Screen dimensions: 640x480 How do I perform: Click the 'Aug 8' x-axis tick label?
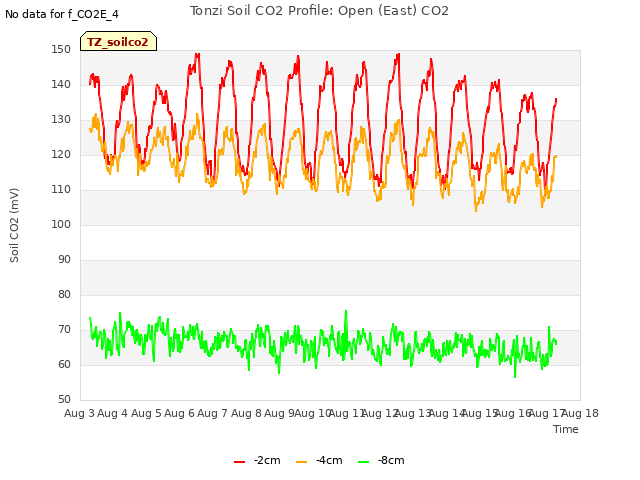246,413
